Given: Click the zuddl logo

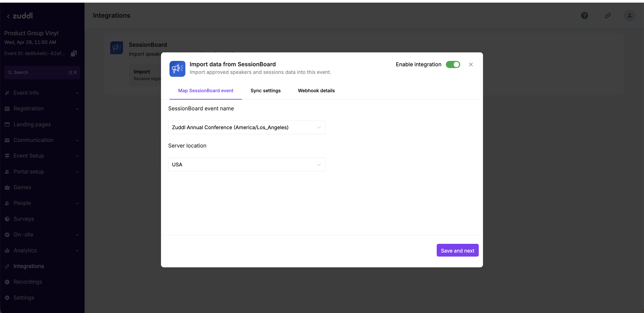Looking at the screenshot, I should click(23, 16).
